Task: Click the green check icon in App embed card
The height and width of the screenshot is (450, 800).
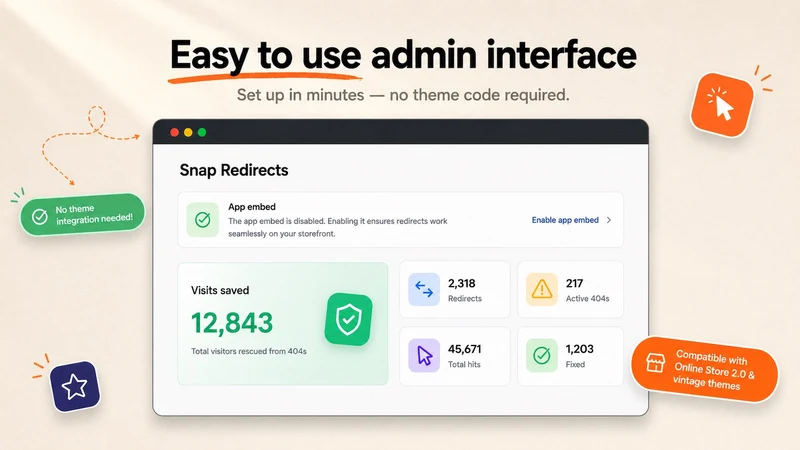Action: [x=203, y=220]
